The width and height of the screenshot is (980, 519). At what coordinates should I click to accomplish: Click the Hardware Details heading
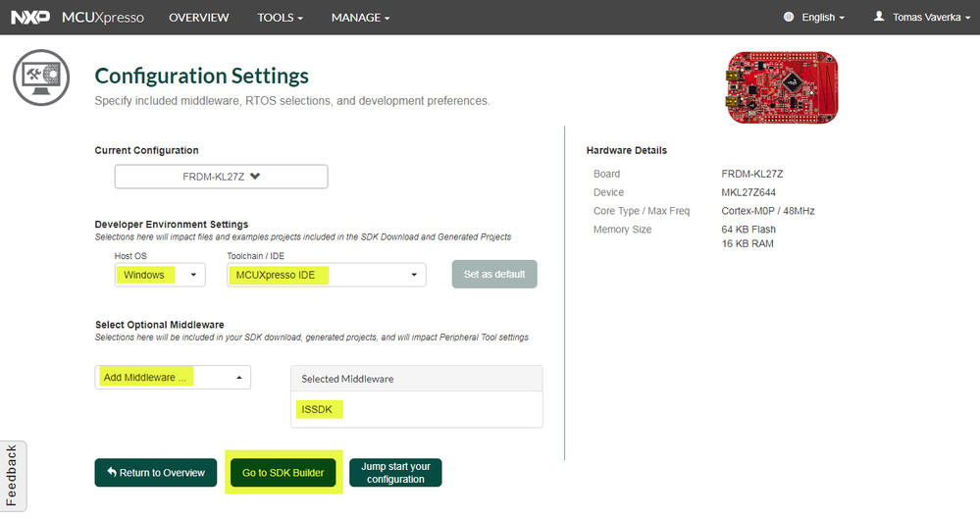click(626, 151)
